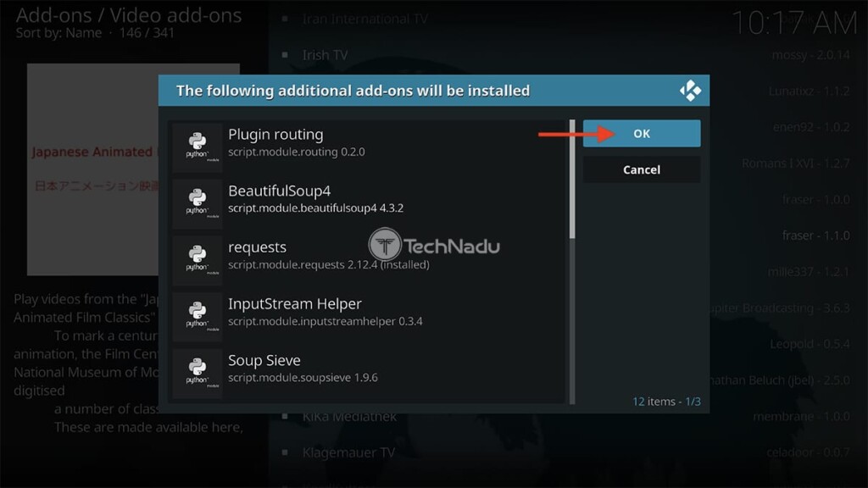
Task: Click 'enen92 - 1.0.2' author entry
Action: point(811,127)
